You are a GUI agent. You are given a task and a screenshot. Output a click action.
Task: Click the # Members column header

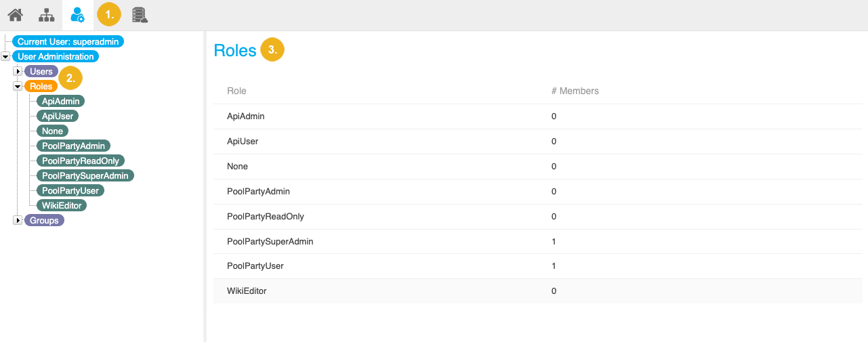coord(575,91)
